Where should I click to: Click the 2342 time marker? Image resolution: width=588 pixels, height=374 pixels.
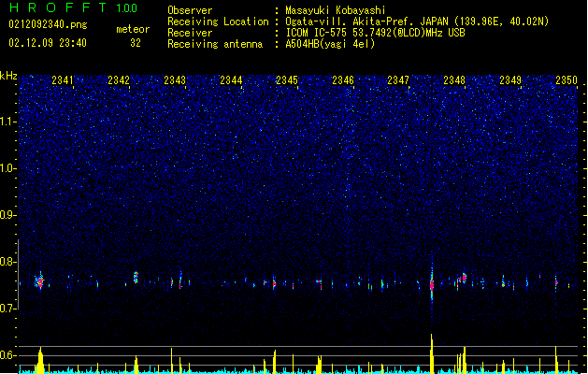(119, 80)
